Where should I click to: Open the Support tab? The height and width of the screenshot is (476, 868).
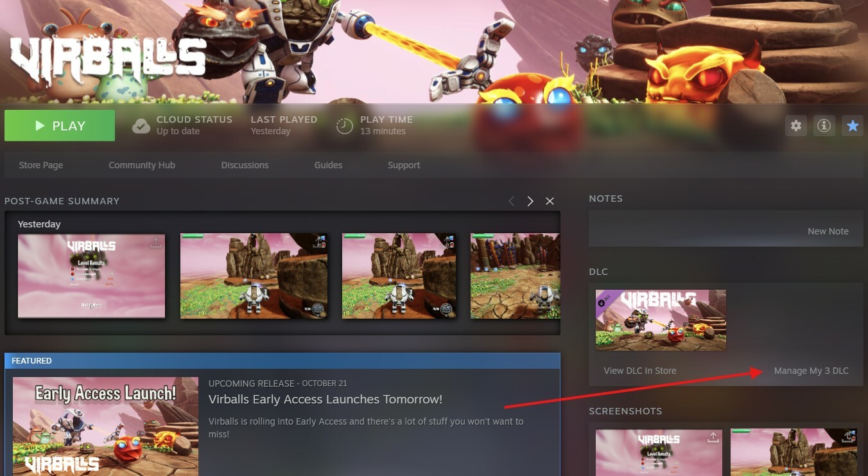(x=404, y=165)
